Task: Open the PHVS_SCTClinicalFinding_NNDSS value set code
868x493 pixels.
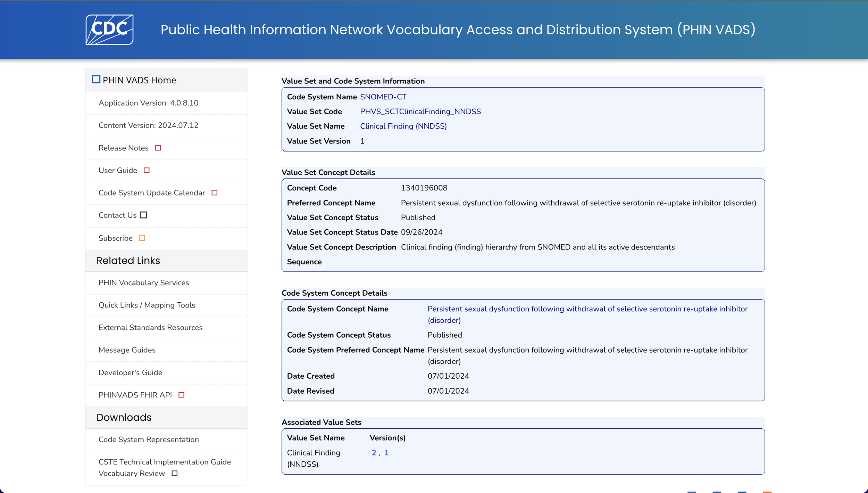Action: point(420,112)
